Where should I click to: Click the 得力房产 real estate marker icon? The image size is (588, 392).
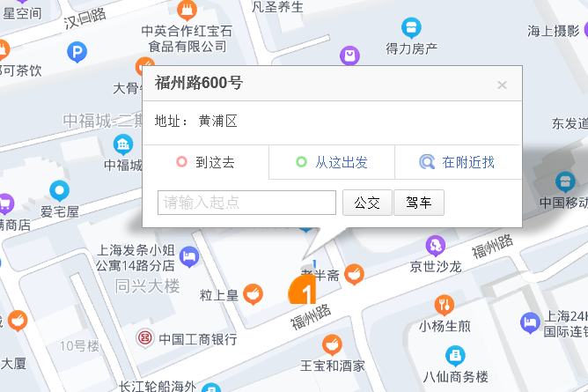point(411,28)
